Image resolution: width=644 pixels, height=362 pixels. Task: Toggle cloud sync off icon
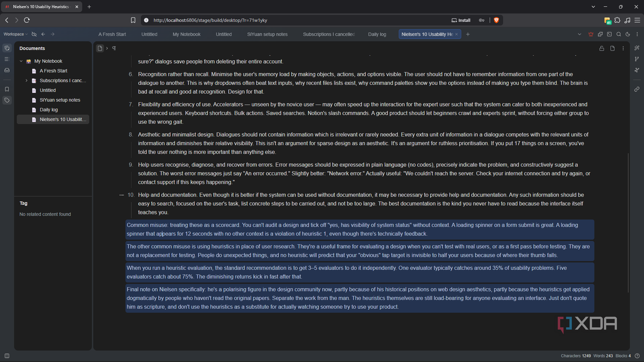34,34
